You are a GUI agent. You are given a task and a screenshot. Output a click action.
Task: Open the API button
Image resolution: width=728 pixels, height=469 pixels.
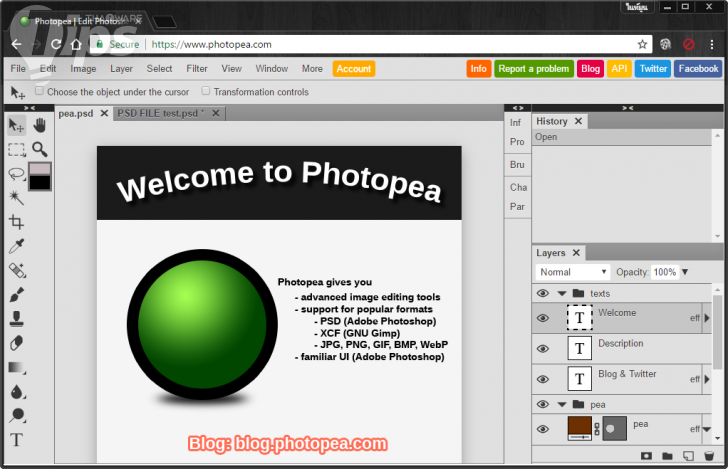click(x=619, y=69)
